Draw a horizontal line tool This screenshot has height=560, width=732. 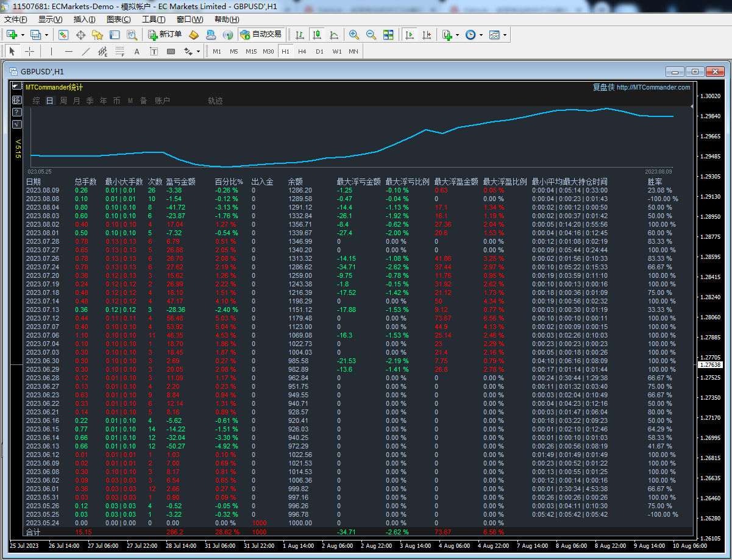point(69,51)
